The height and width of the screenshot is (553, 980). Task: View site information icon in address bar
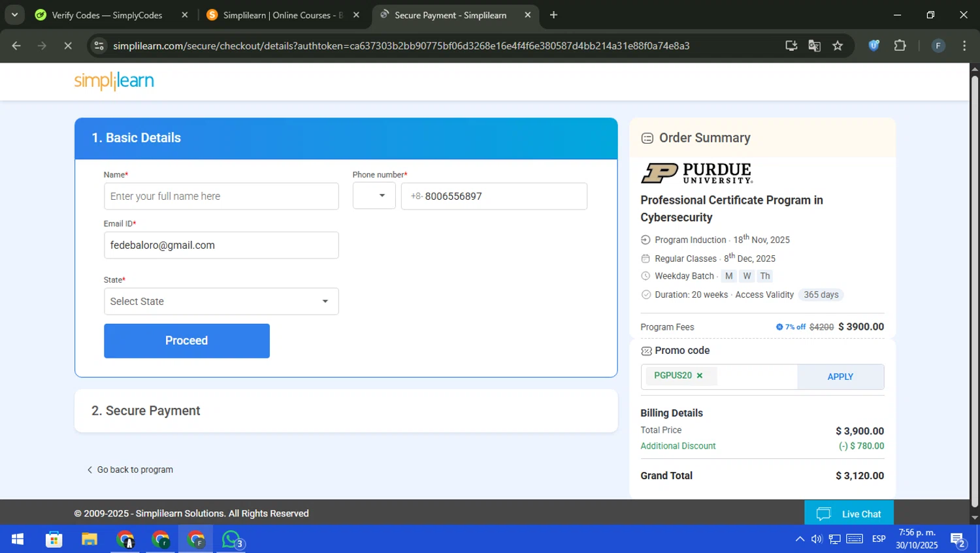click(99, 46)
